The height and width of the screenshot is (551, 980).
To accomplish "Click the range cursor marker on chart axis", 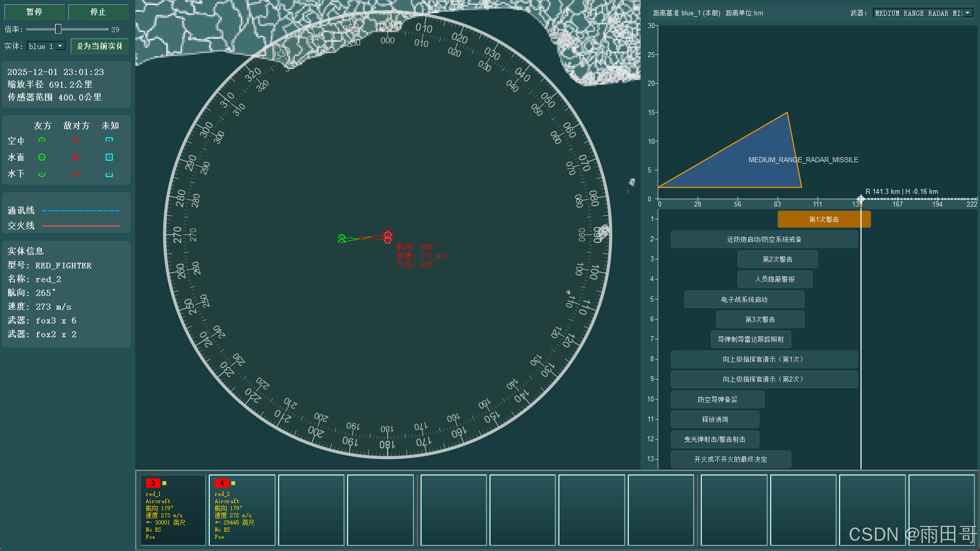I will (x=861, y=199).
